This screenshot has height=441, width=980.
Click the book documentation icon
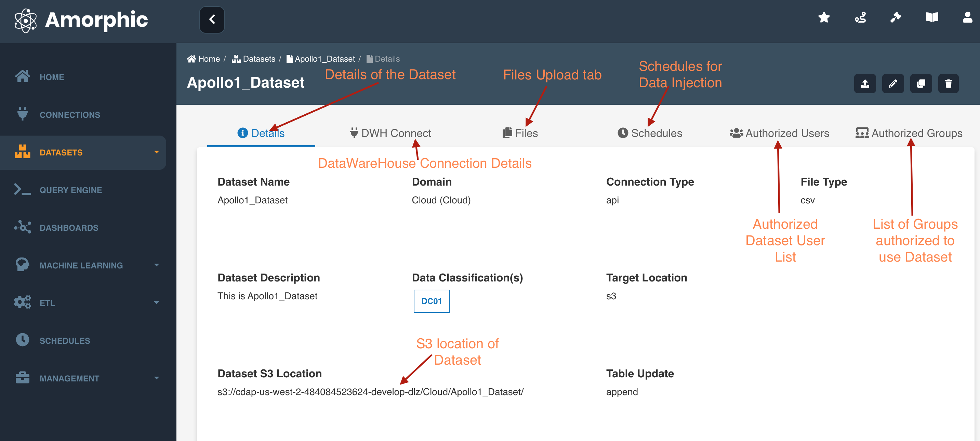[x=932, y=17]
